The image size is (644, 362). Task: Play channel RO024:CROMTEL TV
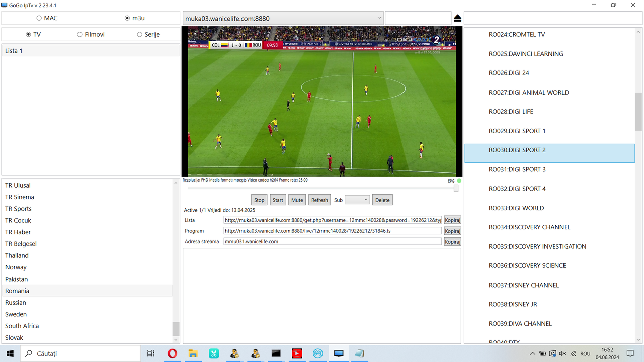click(549, 35)
